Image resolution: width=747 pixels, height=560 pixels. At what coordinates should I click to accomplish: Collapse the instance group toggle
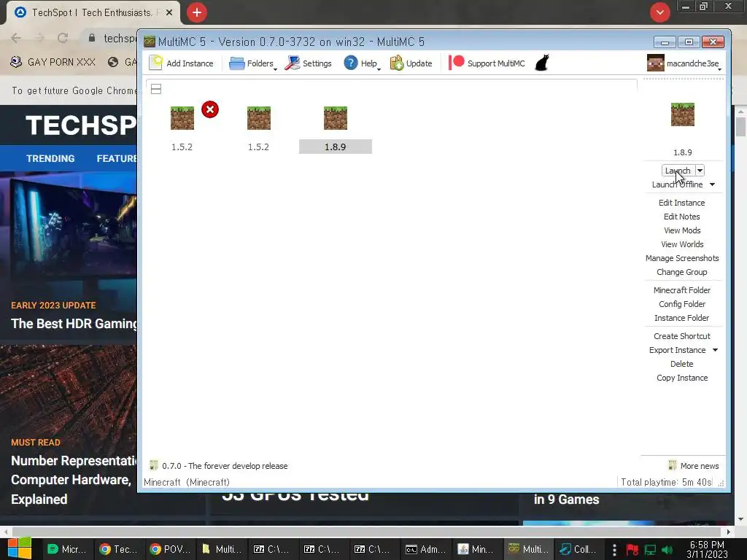coord(156,89)
